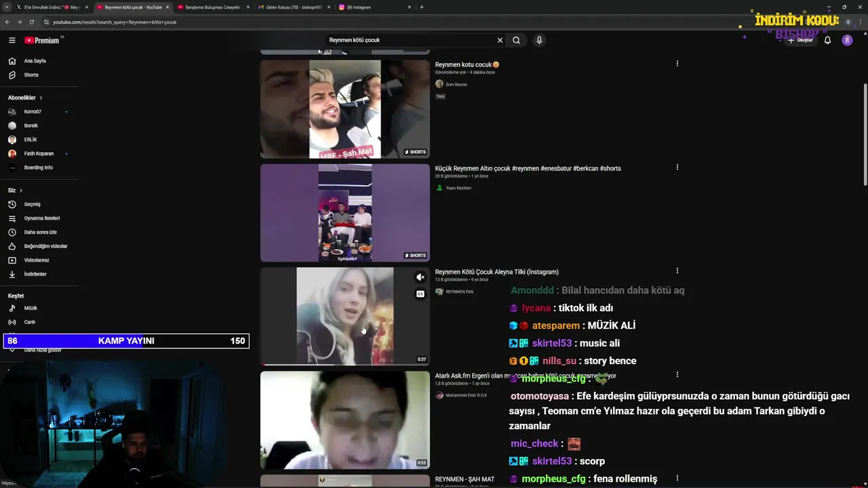
Task: Start voice search with microphone icon
Action: (x=539, y=40)
